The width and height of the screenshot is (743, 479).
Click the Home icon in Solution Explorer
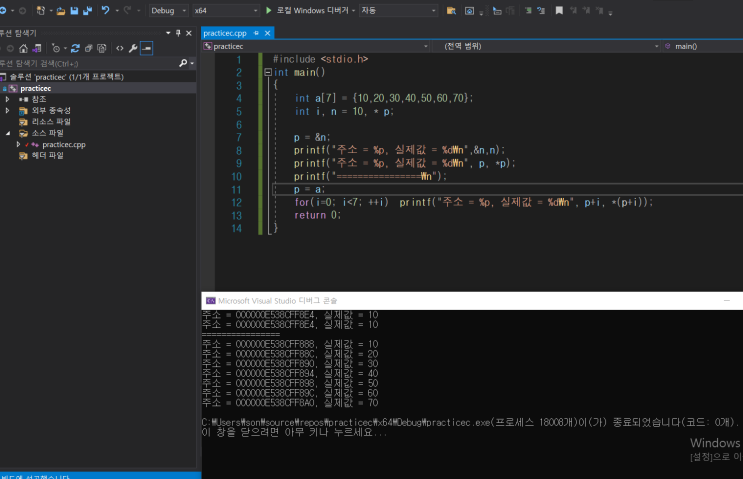click(23, 48)
